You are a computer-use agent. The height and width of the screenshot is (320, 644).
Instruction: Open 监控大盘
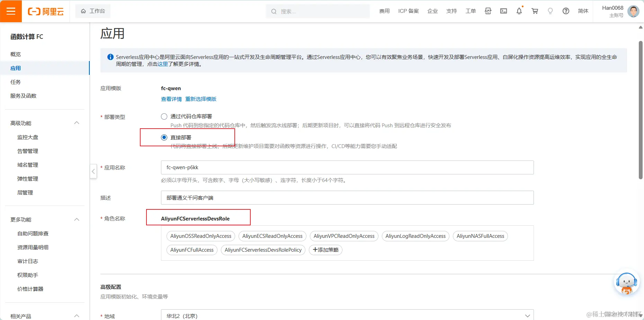click(28, 137)
